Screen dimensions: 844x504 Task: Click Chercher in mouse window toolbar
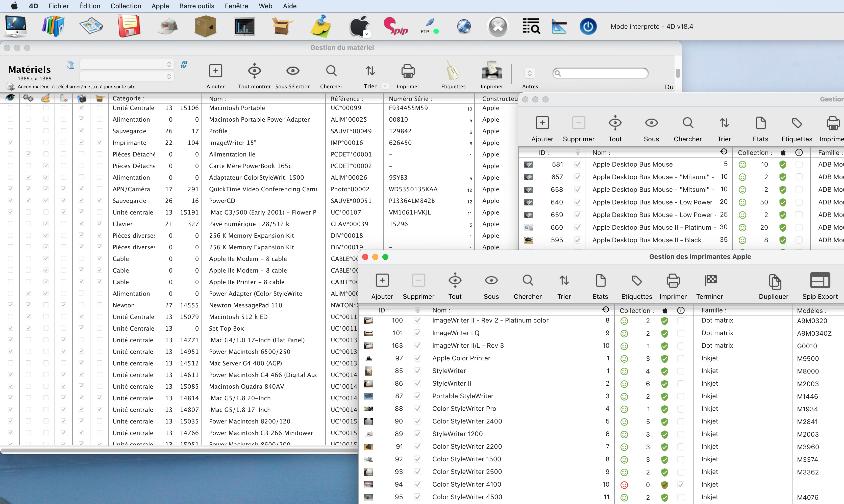point(688,129)
